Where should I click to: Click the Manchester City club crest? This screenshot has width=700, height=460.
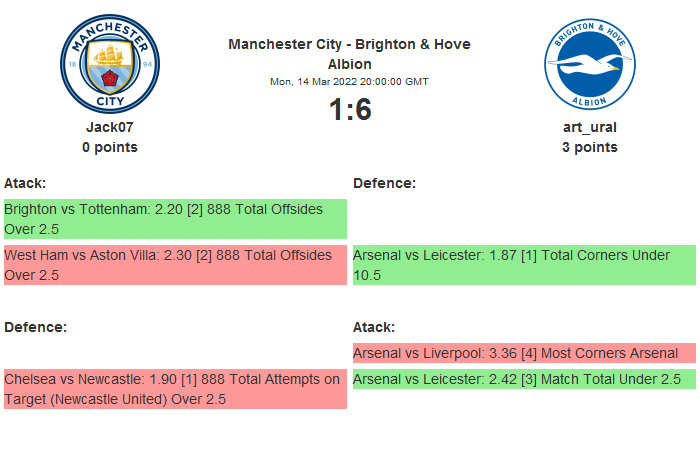click(109, 65)
